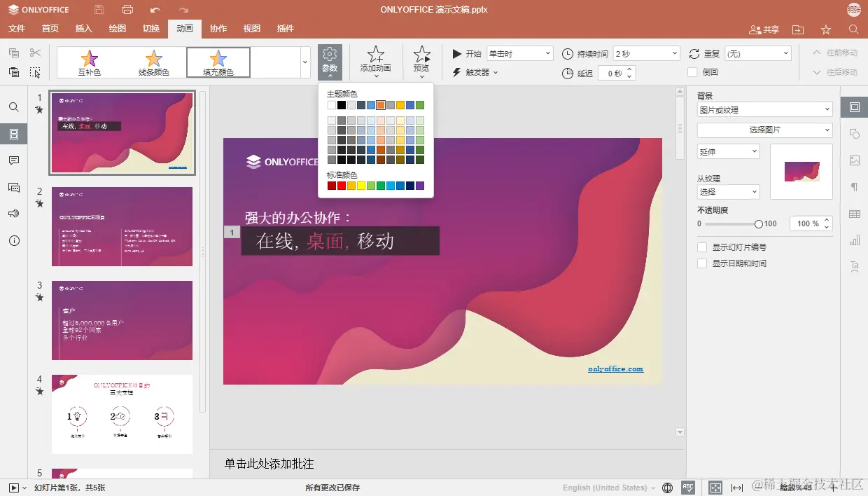Open image settings icon in right sidebar
The width and height of the screenshot is (868, 496).
[855, 160]
